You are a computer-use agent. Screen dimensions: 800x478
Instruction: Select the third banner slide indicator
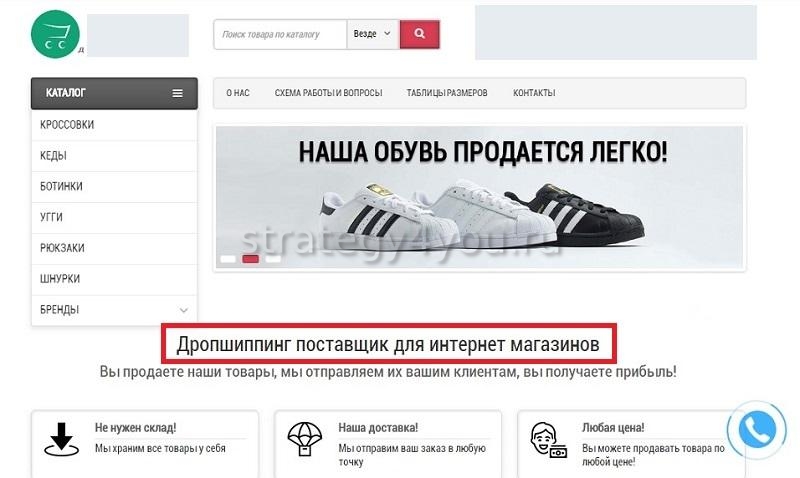[272, 259]
